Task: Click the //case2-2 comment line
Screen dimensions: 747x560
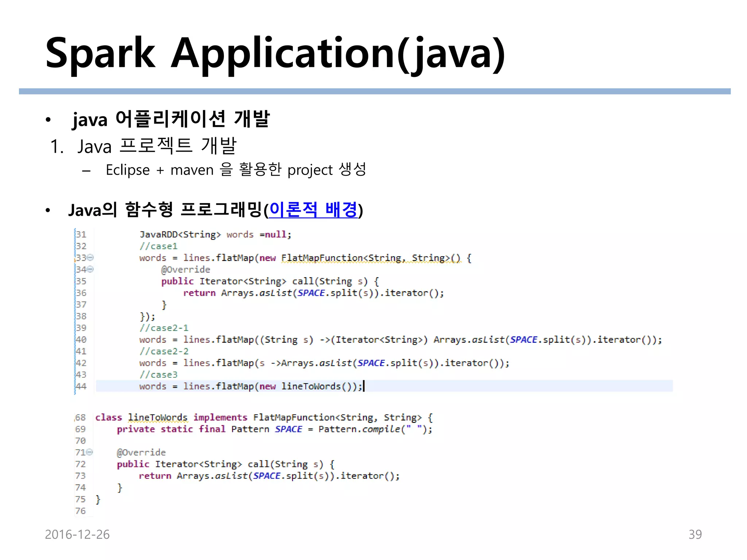Action: pyautogui.click(x=164, y=351)
